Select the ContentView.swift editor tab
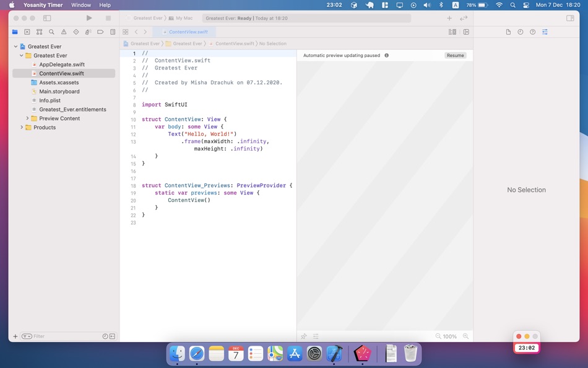The height and width of the screenshot is (368, 588). point(184,32)
